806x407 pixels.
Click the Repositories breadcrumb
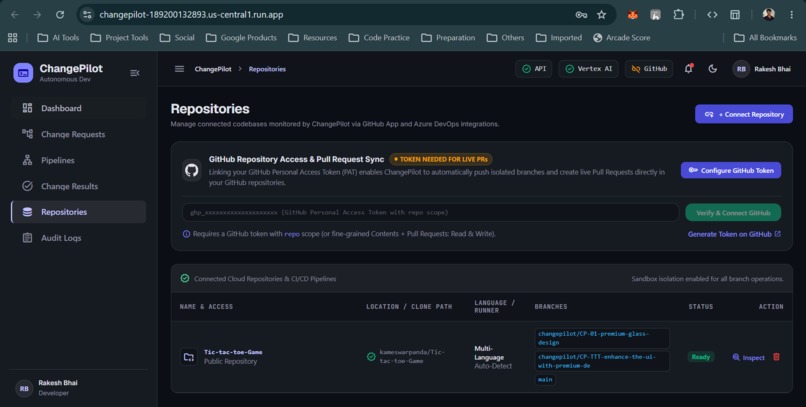pyautogui.click(x=267, y=69)
